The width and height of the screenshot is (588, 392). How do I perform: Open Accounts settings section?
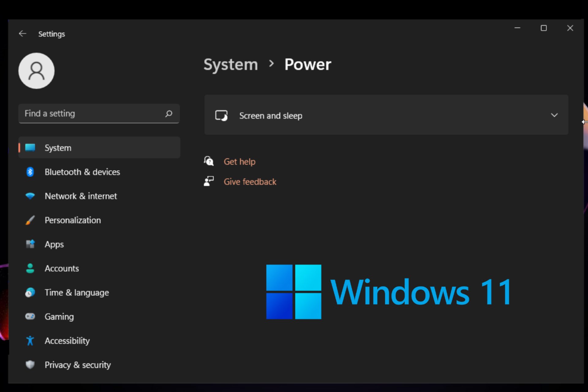pyautogui.click(x=61, y=268)
